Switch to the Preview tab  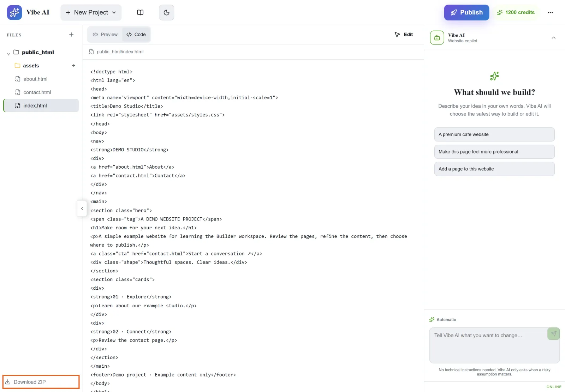click(105, 35)
